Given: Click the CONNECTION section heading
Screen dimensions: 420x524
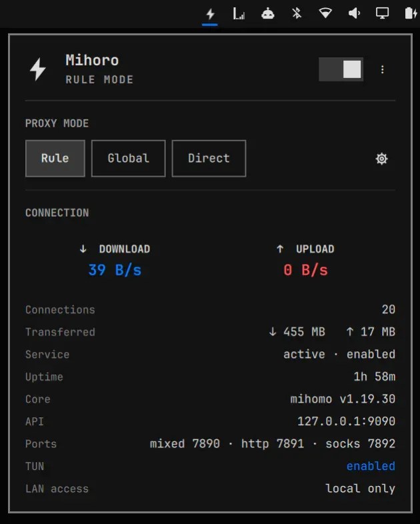Looking at the screenshot, I should click(x=57, y=213).
